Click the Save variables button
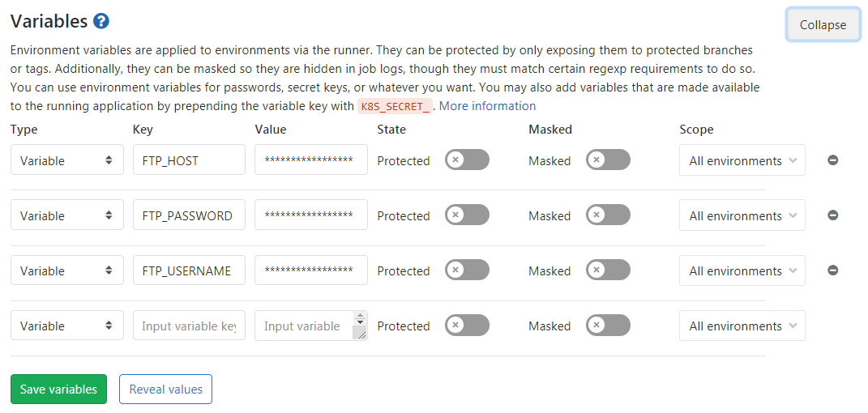 58,390
